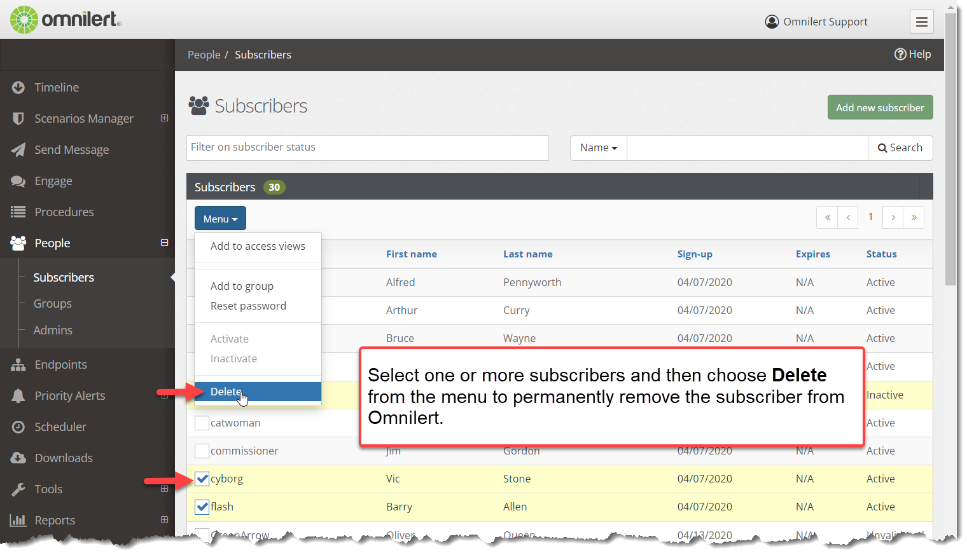The image size is (967, 560).
Task: Choose Add to group menu item
Action: point(258,286)
